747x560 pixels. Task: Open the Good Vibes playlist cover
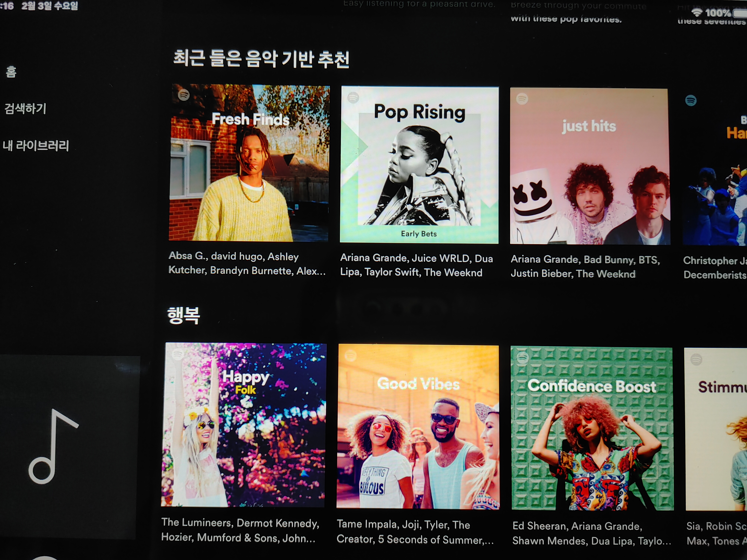coord(418,427)
